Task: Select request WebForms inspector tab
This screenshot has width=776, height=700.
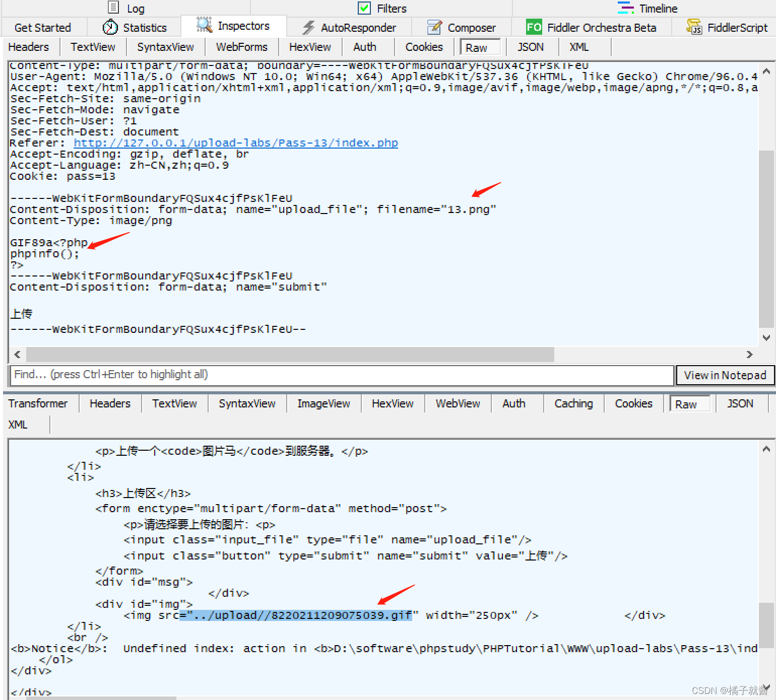Action: tap(242, 47)
